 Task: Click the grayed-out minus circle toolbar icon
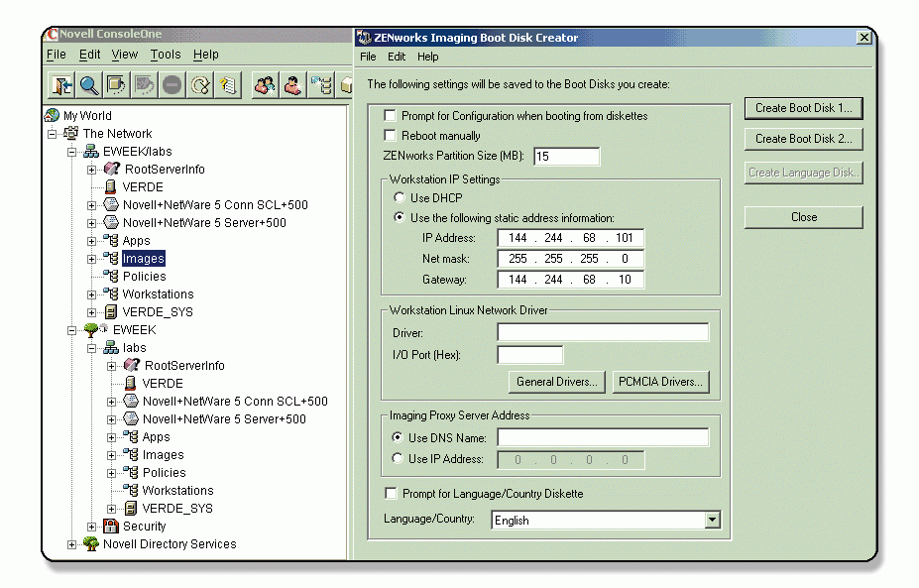coord(172,85)
